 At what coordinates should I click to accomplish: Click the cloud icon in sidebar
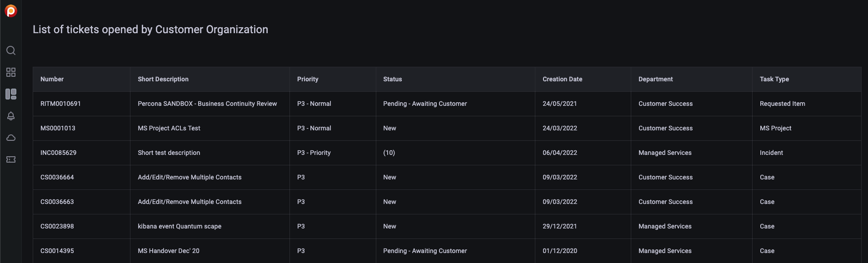click(x=11, y=138)
